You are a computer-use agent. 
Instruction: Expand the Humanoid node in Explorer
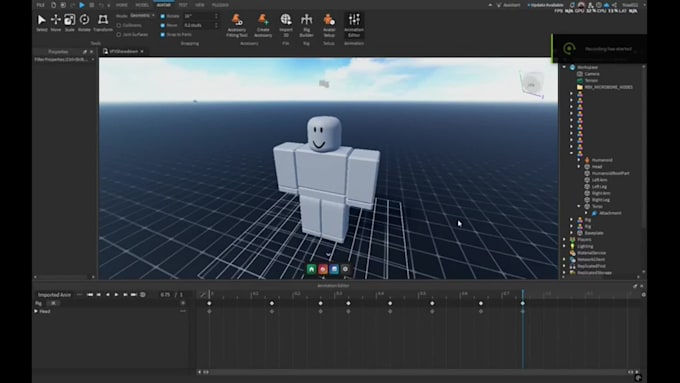(579, 160)
